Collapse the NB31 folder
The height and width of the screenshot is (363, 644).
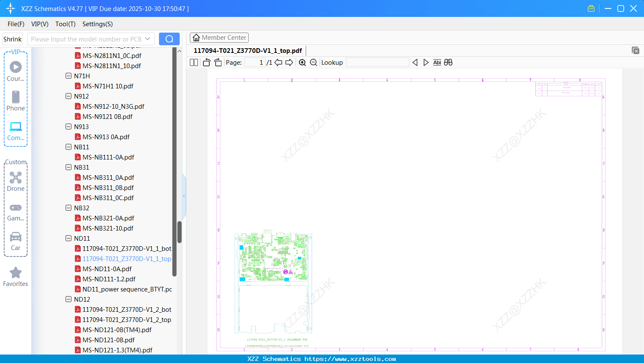coord(69,168)
